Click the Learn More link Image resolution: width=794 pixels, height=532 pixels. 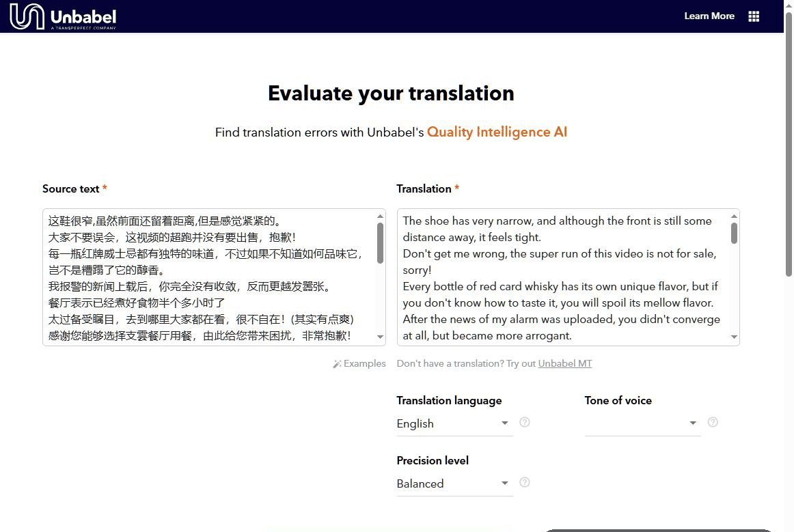pyautogui.click(x=709, y=16)
